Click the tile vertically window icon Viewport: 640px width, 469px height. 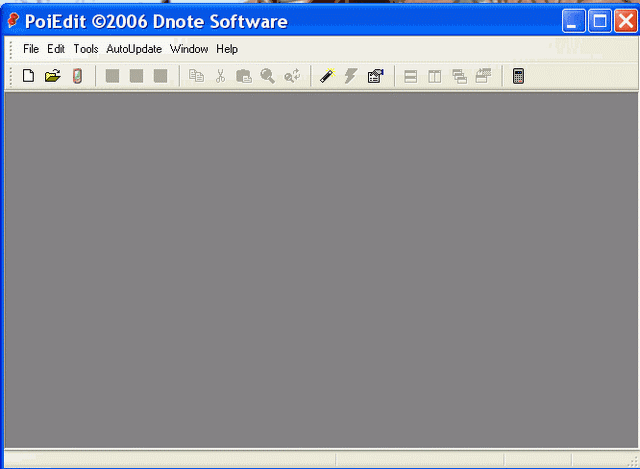pos(435,76)
